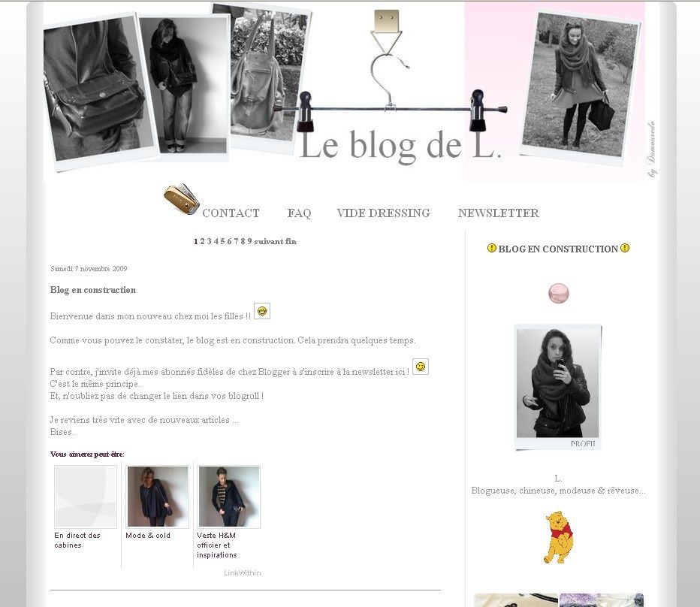Click the Winnie the Pooh image
The width and height of the screenshot is (700, 607).
(559, 537)
